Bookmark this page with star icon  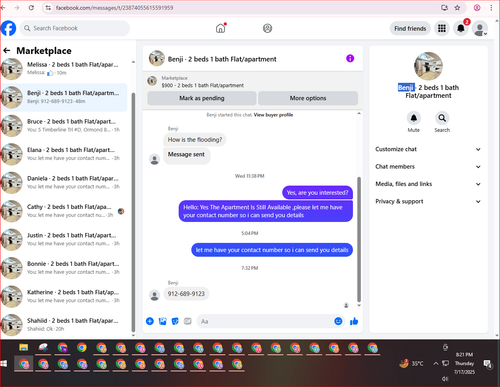457,8
